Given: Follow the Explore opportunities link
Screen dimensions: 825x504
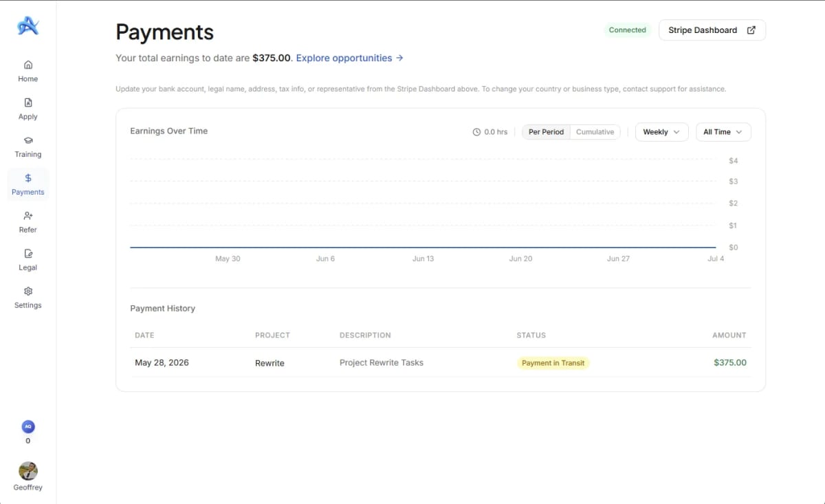Looking at the screenshot, I should [349, 58].
